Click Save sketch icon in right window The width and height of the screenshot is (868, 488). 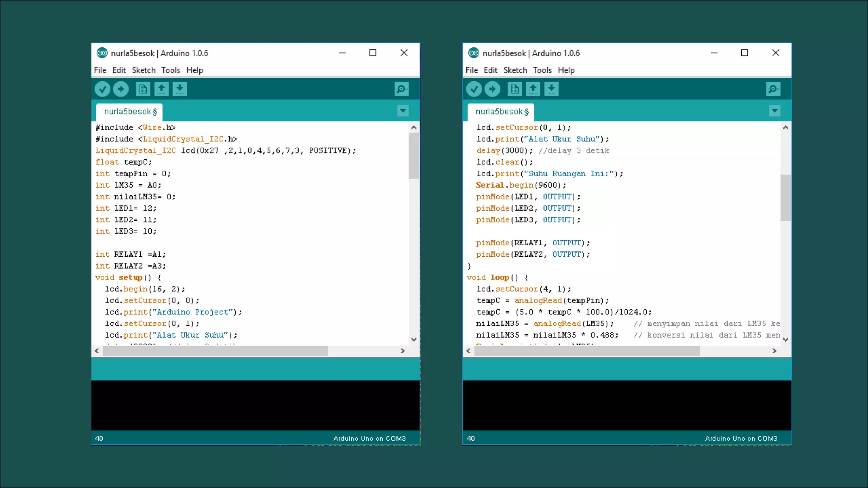click(x=551, y=89)
